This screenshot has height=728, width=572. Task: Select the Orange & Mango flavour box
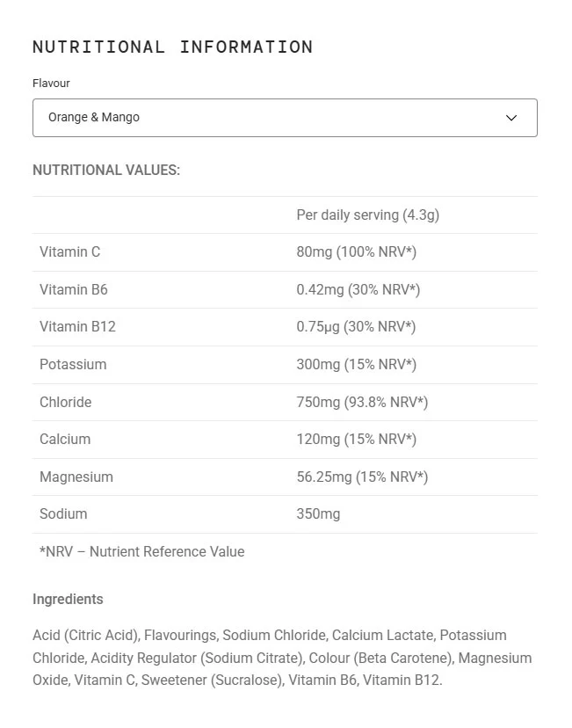coord(285,118)
